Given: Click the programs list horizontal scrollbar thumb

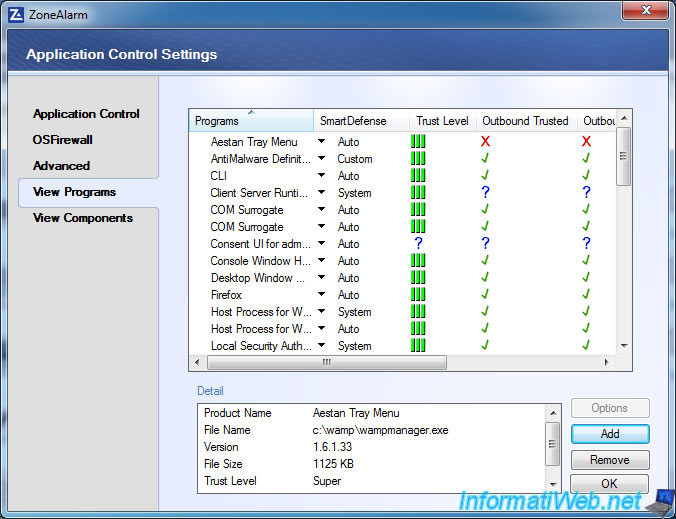Looking at the screenshot, I should click(x=327, y=362).
